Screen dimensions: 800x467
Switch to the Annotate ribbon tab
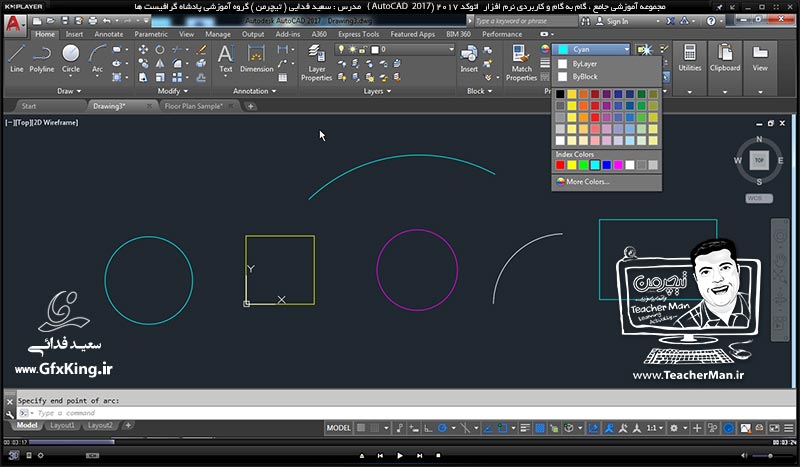point(109,34)
